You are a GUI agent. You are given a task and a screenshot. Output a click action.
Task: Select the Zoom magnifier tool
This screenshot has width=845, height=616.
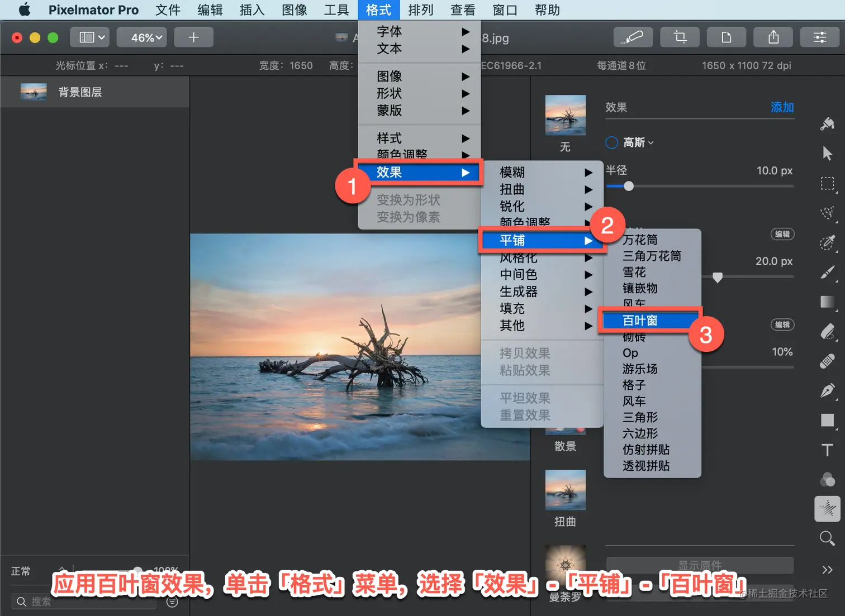click(x=827, y=538)
